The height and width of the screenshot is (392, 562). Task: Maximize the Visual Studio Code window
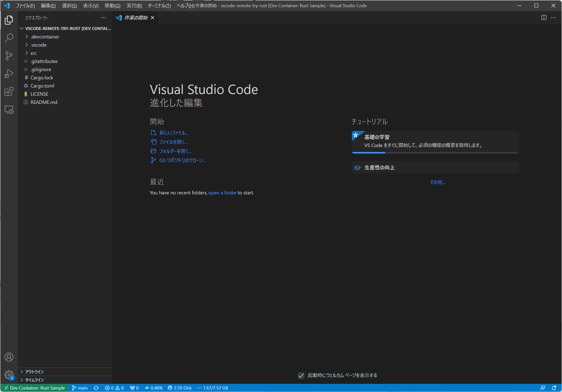(536, 5)
